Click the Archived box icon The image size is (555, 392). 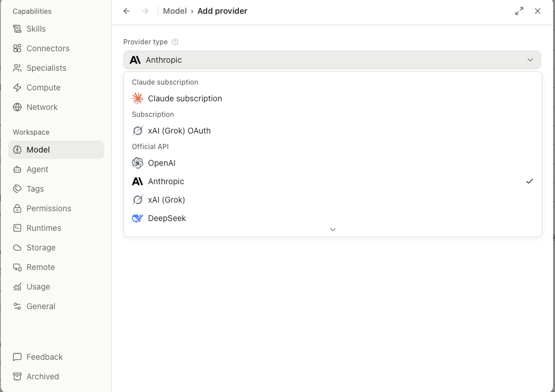point(17,376)
